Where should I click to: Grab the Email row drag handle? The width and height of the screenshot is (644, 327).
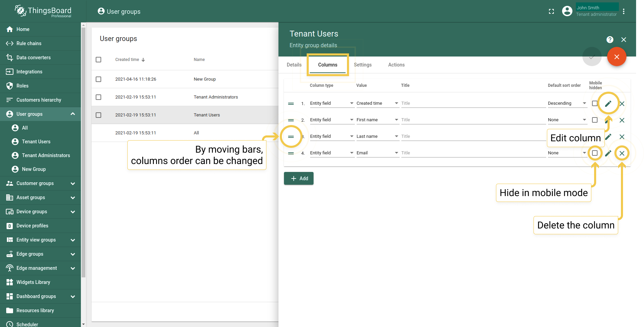point(291,153)
